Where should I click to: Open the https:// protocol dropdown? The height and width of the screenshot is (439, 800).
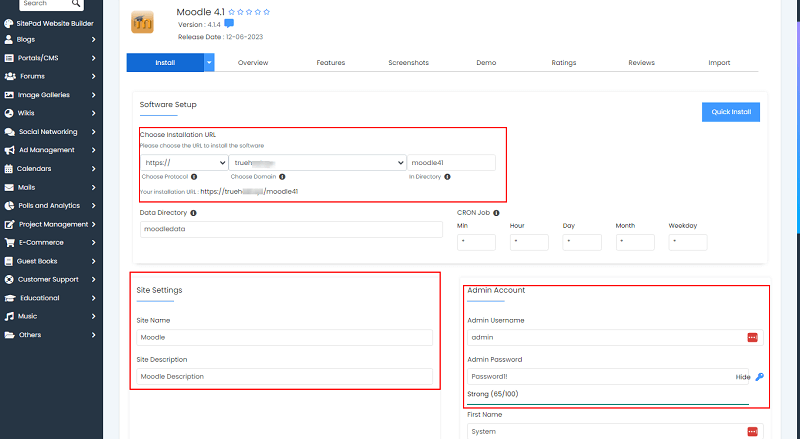coord(184,162)
